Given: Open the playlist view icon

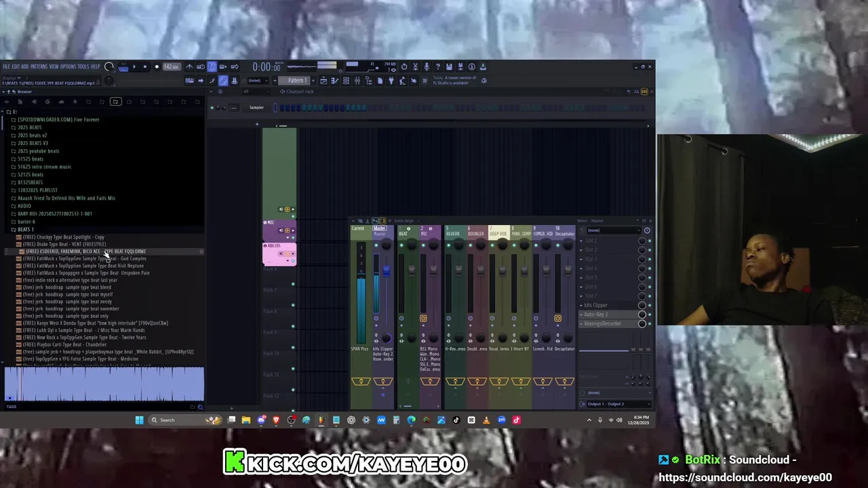Looking at the screenshot, I should (x=323, y=81).
